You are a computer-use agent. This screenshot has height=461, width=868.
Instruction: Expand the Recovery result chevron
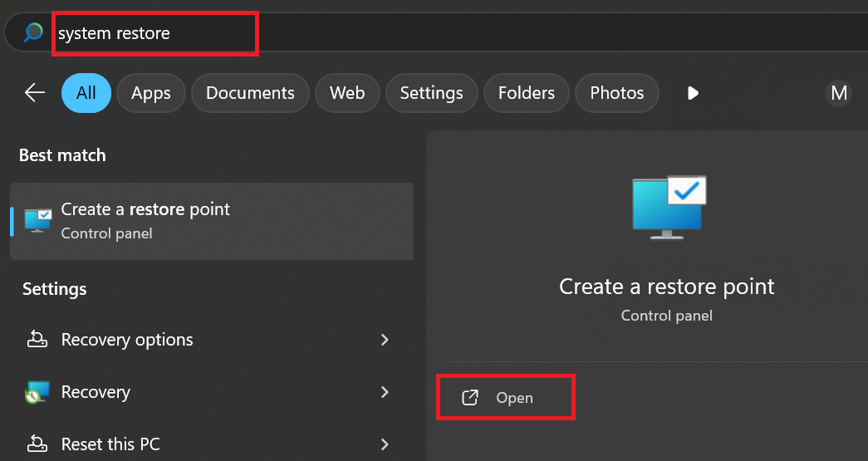385,392
